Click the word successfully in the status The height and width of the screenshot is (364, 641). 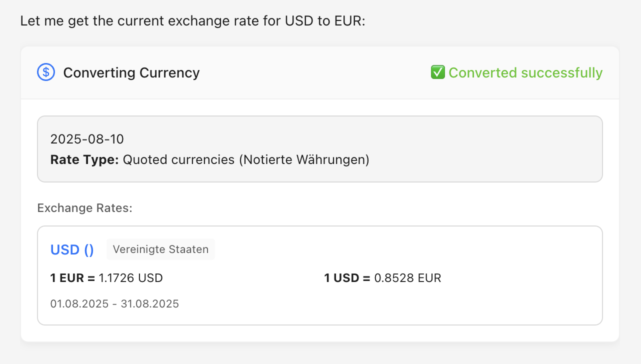(x=561, y=72)
